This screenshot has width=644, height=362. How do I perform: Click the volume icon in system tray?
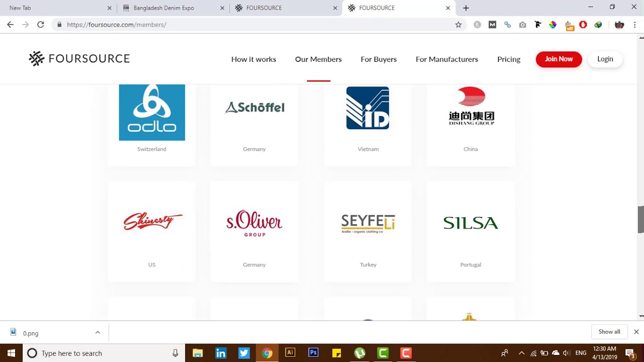point(567,353)
